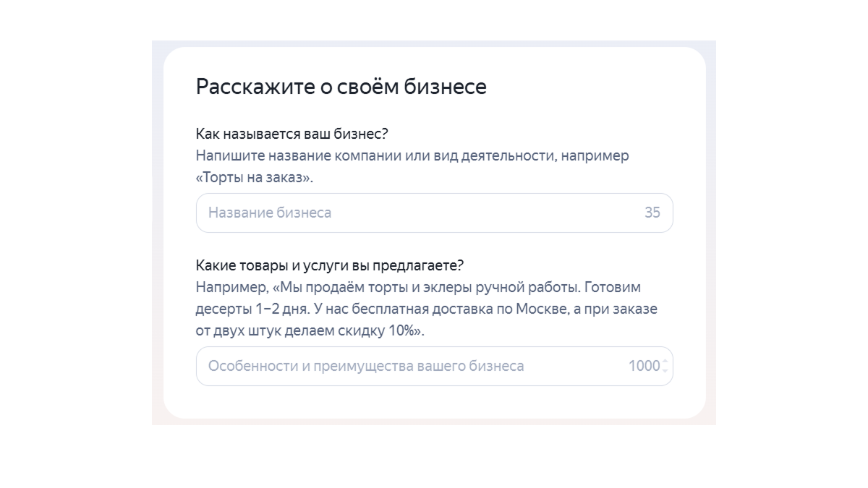
Task: Click the 'Расскажите о своём бизнесе' heading
Action: [x=341, y=87]
